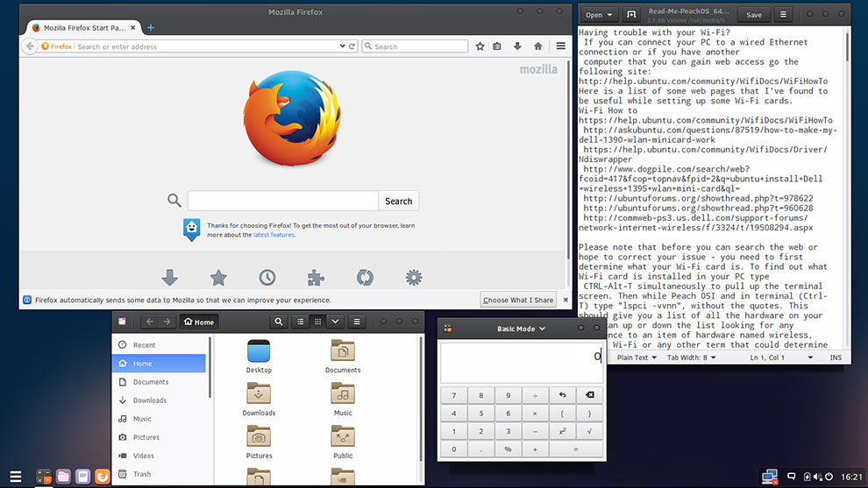Open the network status tray icon
This screenshot has width=868, height=488.
click(x=770, y=477)
